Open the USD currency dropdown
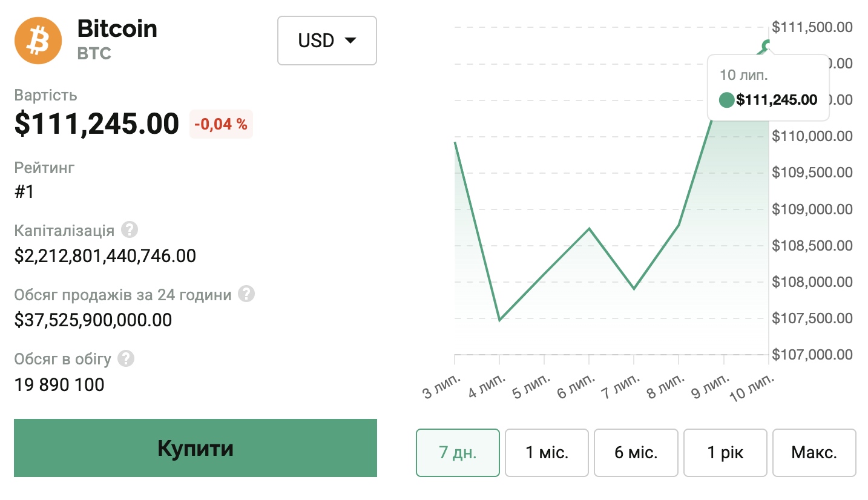The height and width of the screenshot is (500, 868). (x=327, y=41)
